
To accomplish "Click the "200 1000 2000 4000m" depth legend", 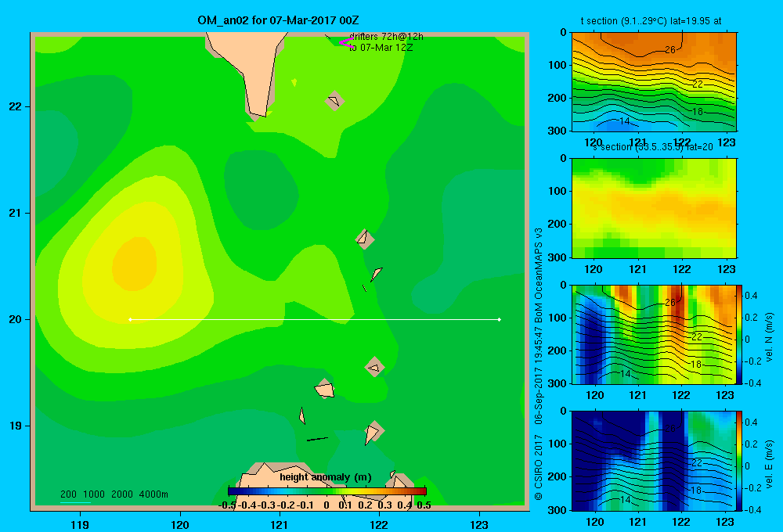I will (x=114, y=494).
